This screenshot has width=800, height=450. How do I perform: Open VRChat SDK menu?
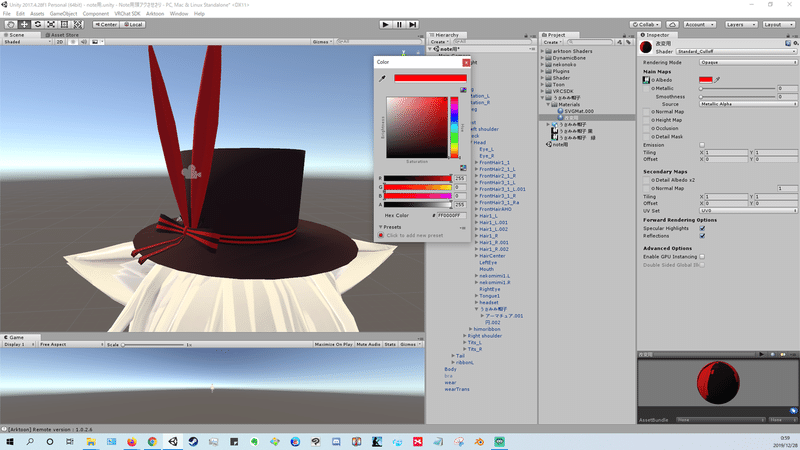pyautogui.click(x=127, y=14)
